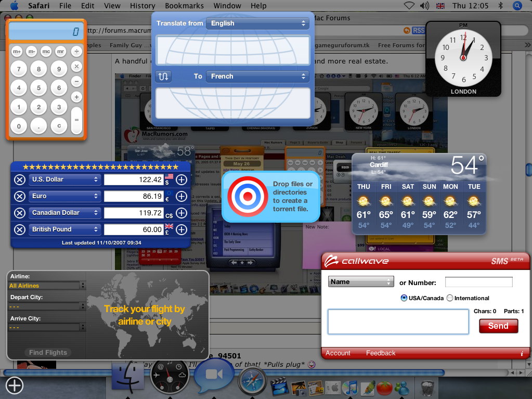Open widget bar with the plus circle button
The image size is (532, 399).
(x=15, y=385)
